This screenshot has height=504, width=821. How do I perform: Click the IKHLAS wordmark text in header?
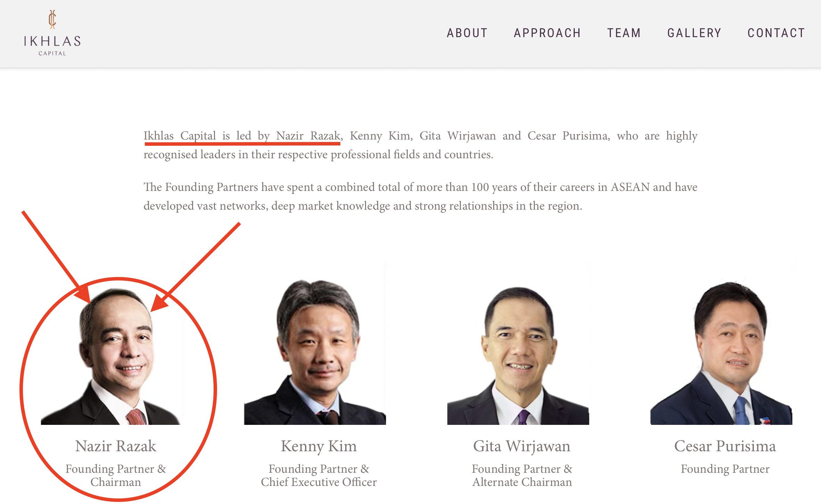tap(52, 41)
